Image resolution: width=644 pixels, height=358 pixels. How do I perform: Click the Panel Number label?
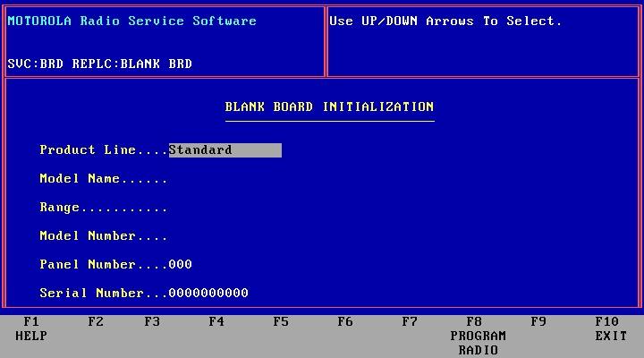88,264
